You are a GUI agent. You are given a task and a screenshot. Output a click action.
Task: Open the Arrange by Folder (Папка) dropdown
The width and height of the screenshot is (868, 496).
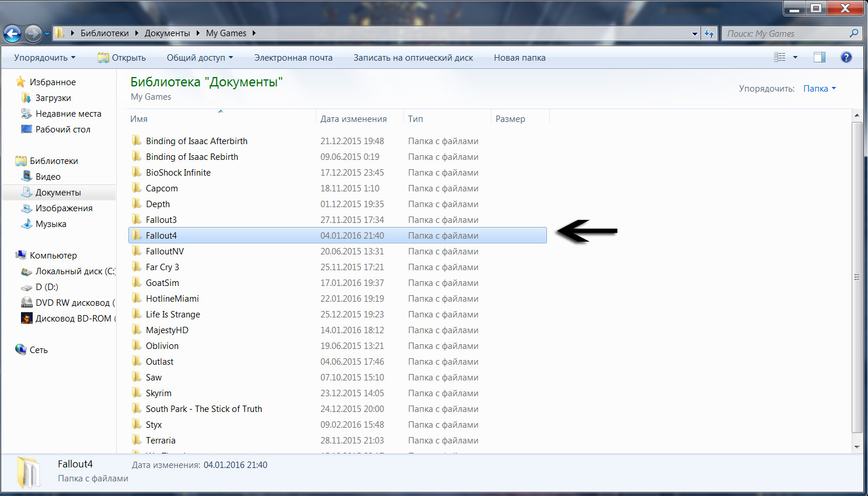coord(820,89)
